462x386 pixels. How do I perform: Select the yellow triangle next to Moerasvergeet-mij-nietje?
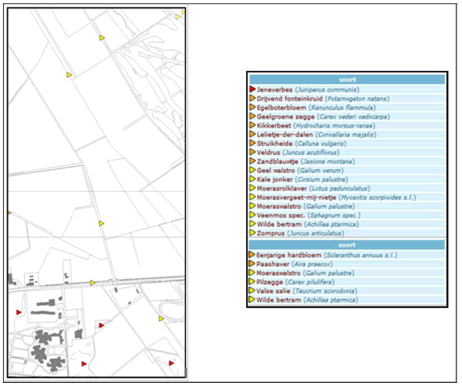tap(252, 197)
